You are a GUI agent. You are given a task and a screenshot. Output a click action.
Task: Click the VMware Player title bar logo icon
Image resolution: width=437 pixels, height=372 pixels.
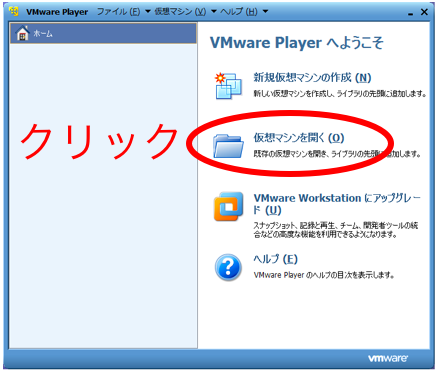pyautogui.click(x=14, y=11)
